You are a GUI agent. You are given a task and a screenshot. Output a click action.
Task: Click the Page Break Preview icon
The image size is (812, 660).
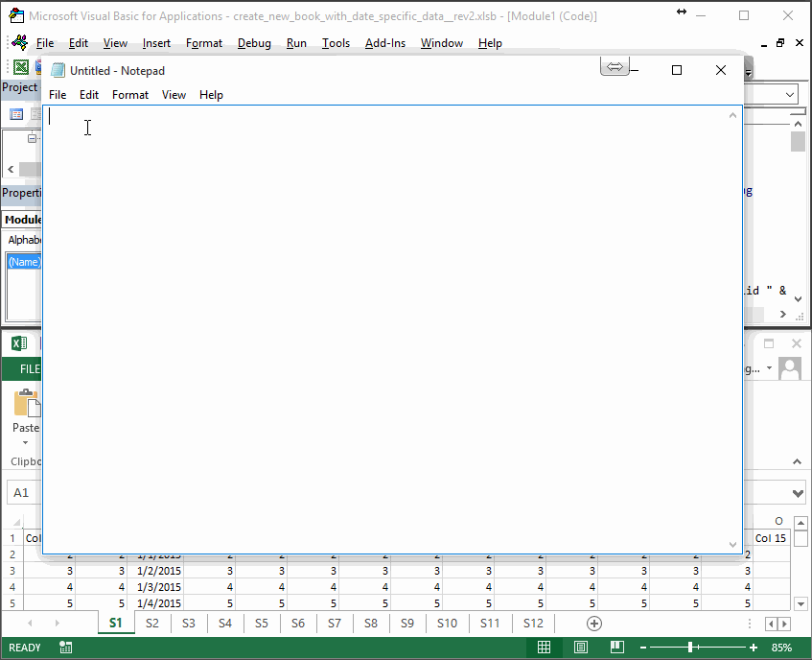pyautogui.click(x=616, y=648)
